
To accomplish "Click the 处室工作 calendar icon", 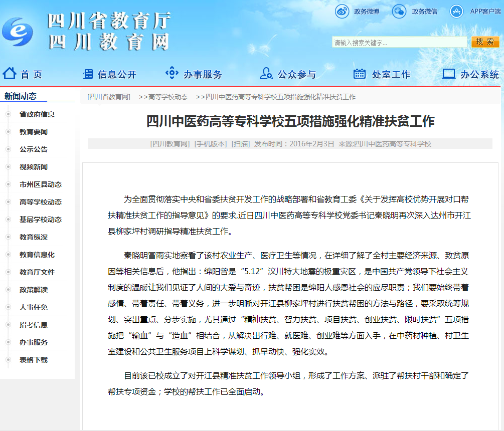I will point(359,74).
